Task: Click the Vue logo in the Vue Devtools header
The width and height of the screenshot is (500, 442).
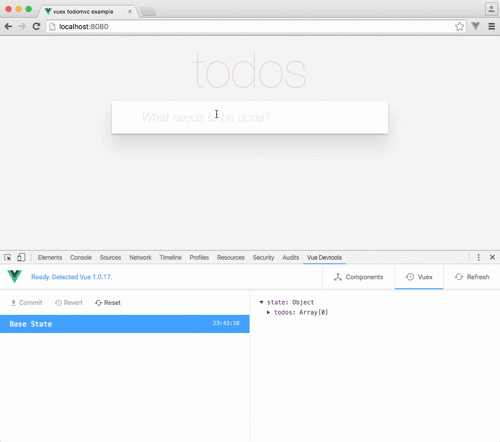Action: 15,276
